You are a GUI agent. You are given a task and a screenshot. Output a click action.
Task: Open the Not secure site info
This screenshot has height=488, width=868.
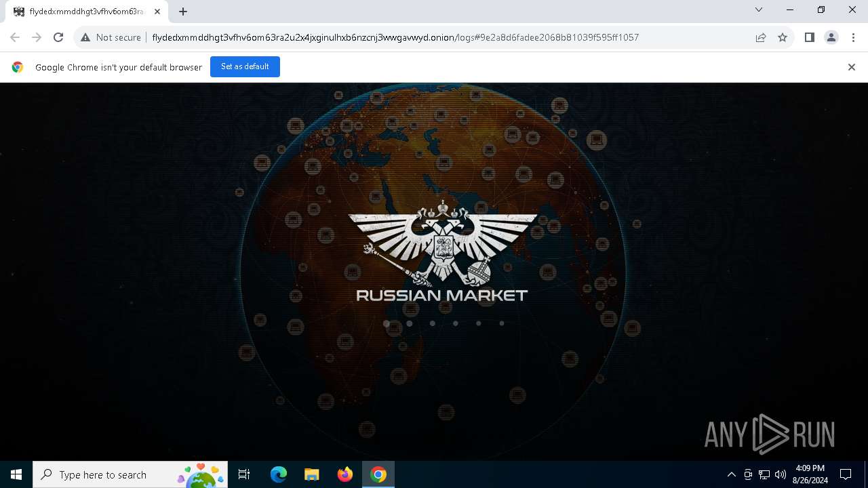111,37
